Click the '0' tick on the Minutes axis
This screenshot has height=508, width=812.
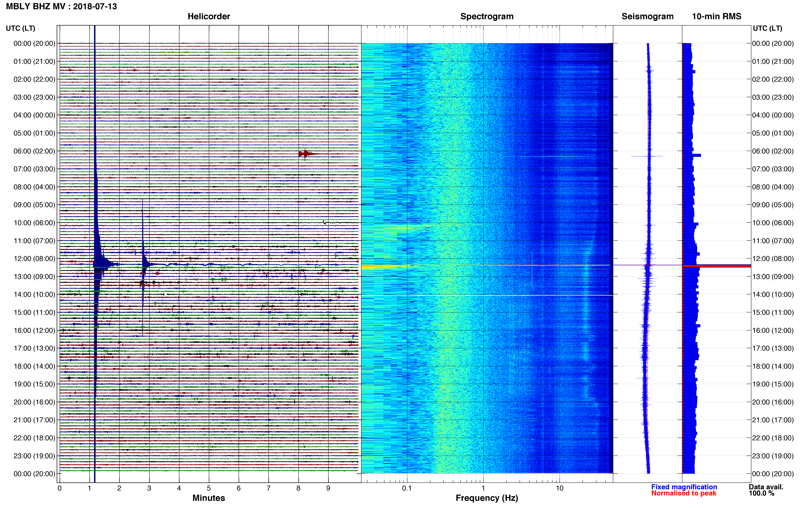(60, 488)
